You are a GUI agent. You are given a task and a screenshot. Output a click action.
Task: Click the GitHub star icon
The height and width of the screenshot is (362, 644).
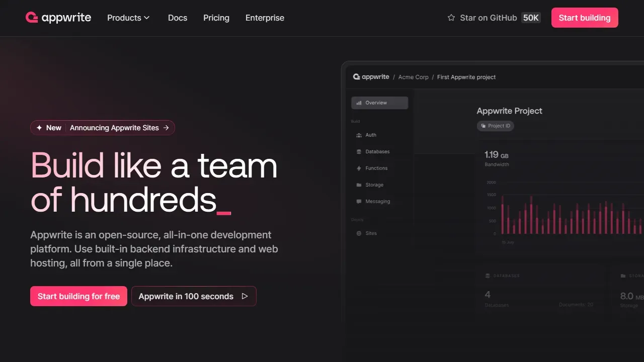pyautogui.click(x=451, y=18)
